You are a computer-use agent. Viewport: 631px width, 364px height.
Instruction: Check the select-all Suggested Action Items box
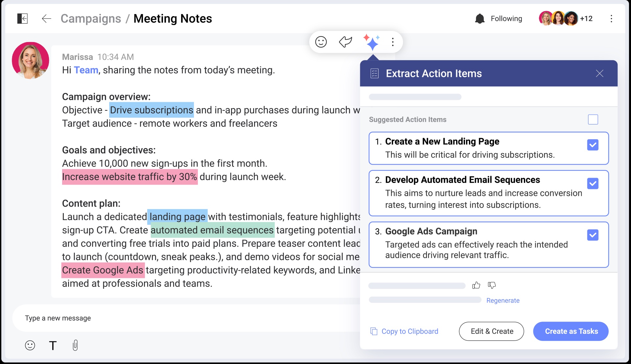point(593,119)
